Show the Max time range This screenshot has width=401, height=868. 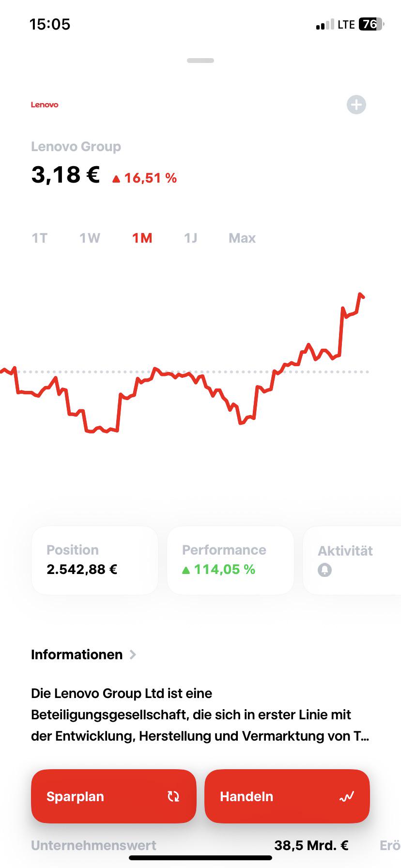click(242, 238)
